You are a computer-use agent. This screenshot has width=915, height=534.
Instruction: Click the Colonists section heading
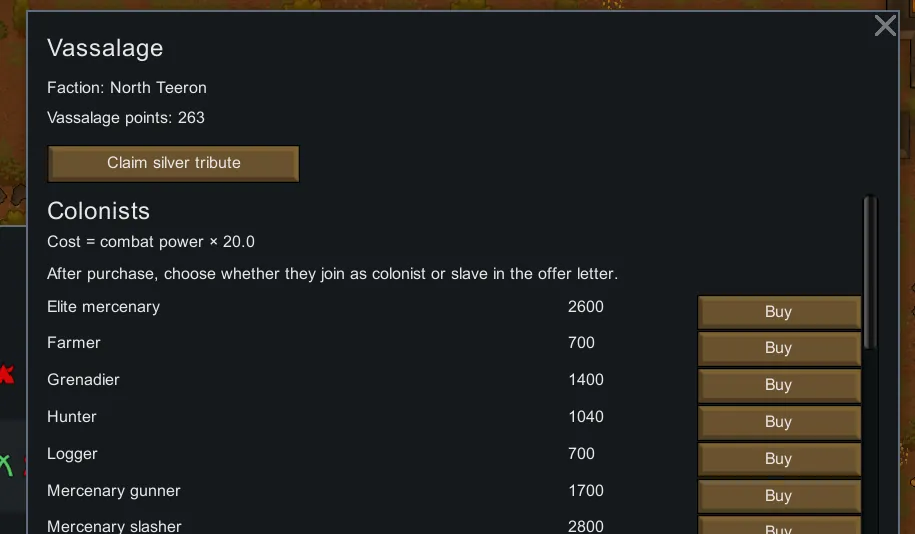(x=98, y=211)
